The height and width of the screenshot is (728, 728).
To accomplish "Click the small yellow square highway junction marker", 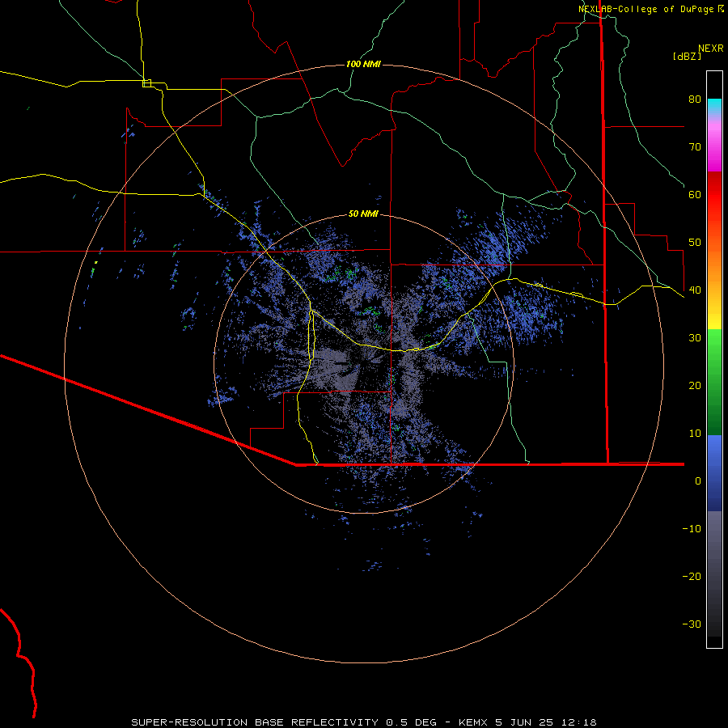I will [x=146, y=83].
